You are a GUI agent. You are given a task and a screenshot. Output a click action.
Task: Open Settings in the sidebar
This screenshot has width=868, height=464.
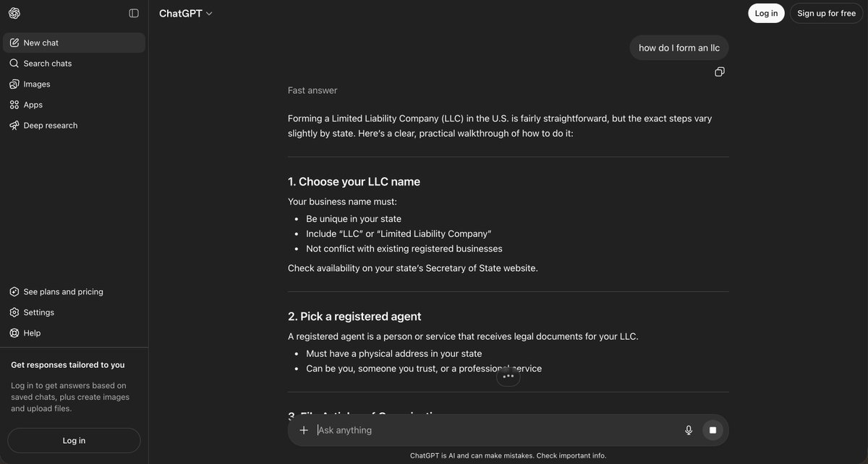click(x=75, y=312)
